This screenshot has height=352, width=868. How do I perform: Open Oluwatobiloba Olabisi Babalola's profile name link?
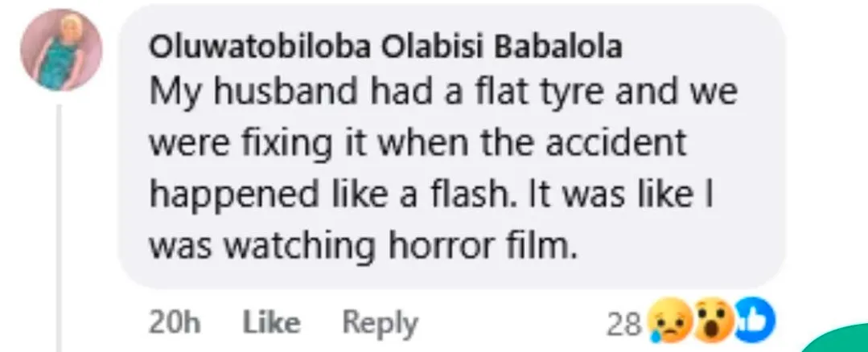[385, 48]
